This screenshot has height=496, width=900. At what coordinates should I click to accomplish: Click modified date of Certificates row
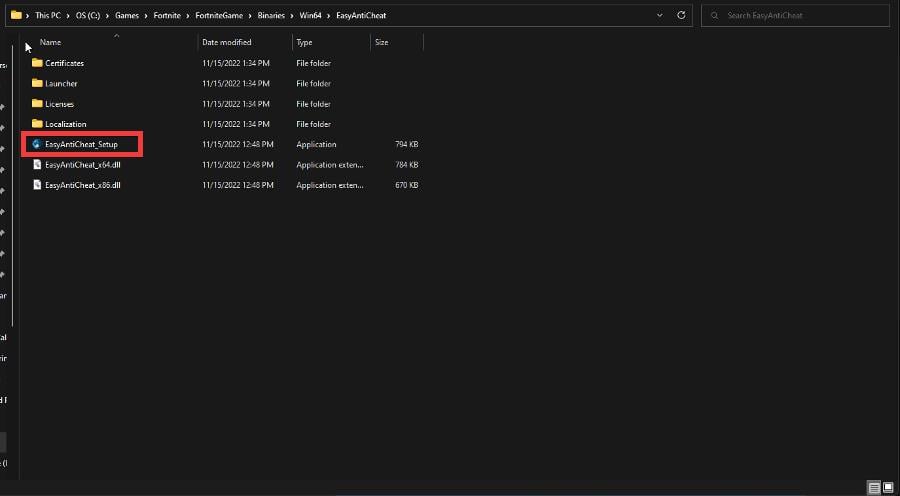coord(236,63)
